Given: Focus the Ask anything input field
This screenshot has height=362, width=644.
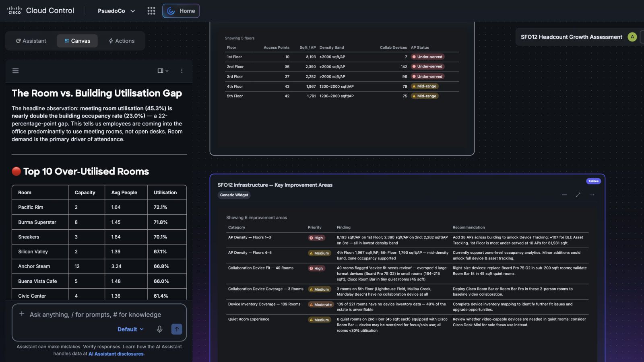Looking at the screenshot, I should 95,315.
